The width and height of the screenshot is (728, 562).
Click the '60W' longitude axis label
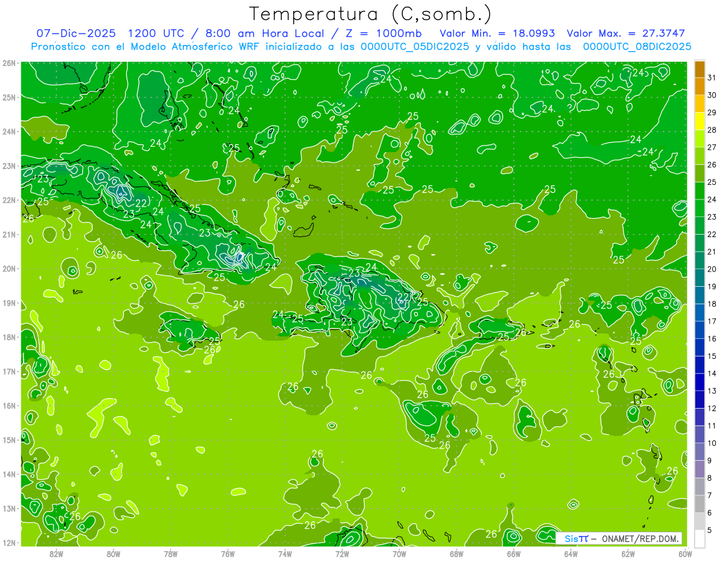click(x=685, y=554)
